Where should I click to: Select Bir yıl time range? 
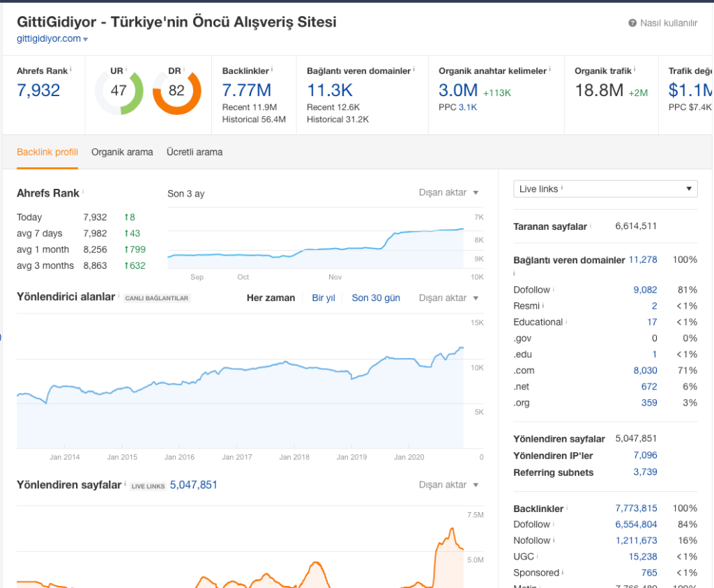[324, 298]
